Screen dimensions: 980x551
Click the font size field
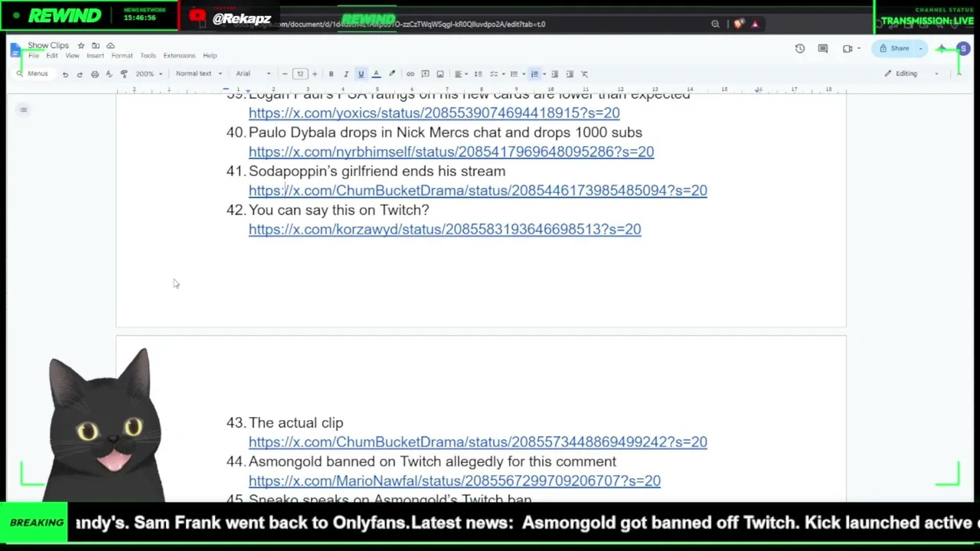[x=299, y=74]
